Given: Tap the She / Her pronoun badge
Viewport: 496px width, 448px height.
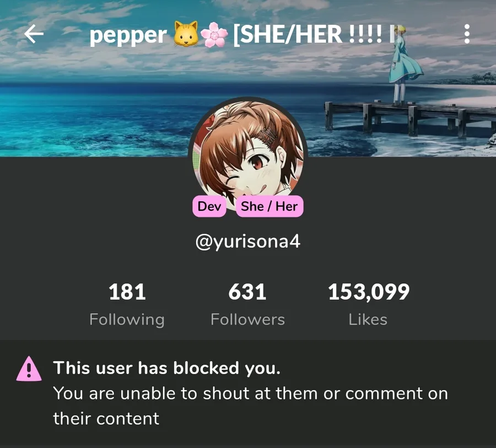Looking at the screenshot, I should (269, 206).
